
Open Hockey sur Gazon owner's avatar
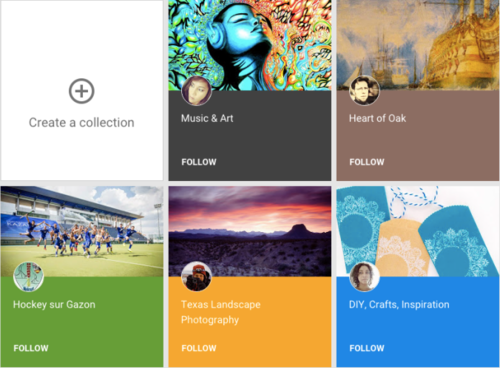(x=28, y=277)
